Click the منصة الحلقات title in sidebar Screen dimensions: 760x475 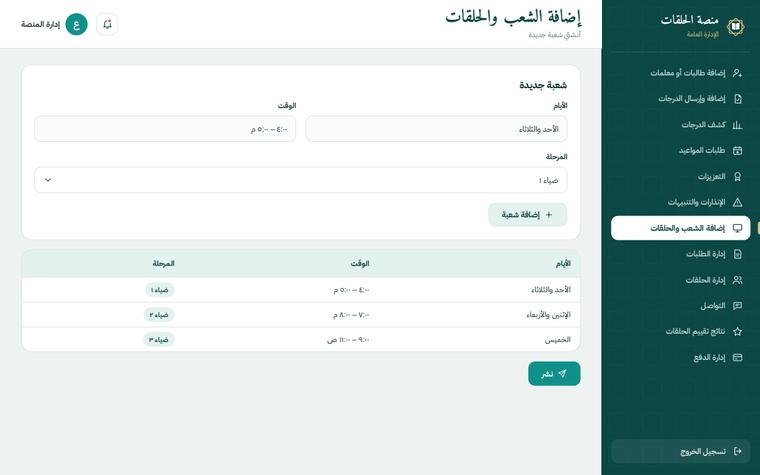click(x=689, y=20)
